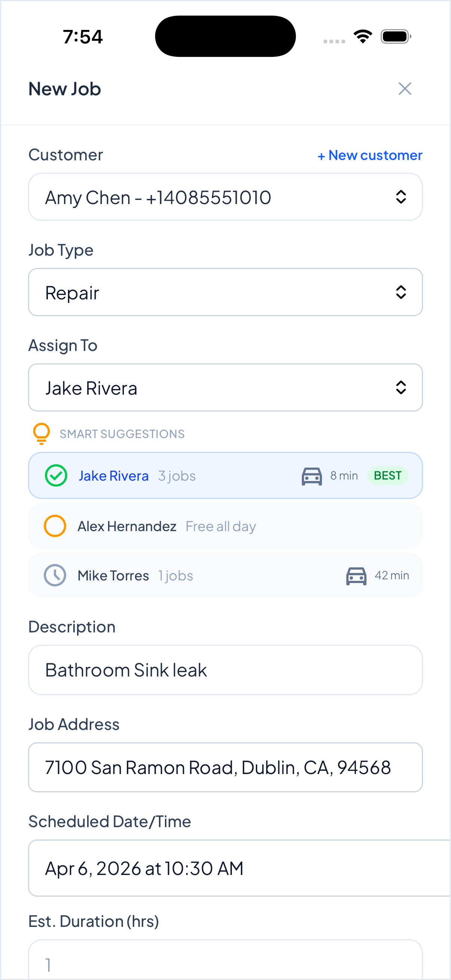The width and height of the screenshot is (451, 980).
Task: Open the Customer dropdown showing Amy Chen
Action: 225,197
